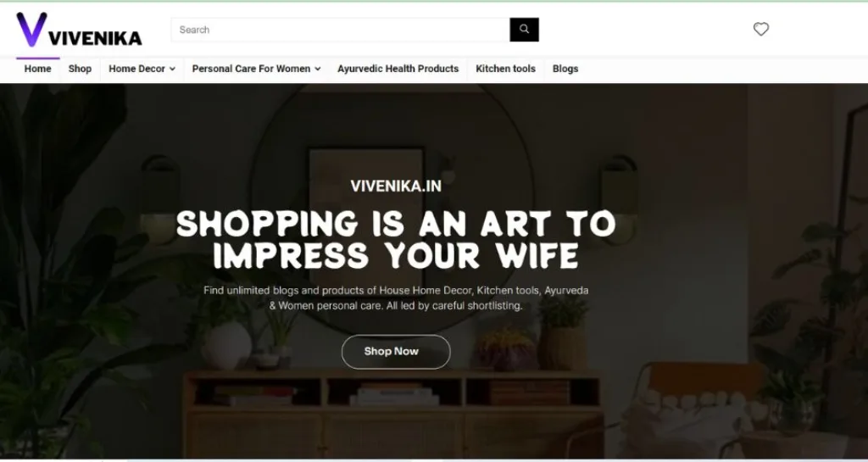Click the Shopping Is An Art headline
The image size is (868, 462).
(x=396, y=240)
